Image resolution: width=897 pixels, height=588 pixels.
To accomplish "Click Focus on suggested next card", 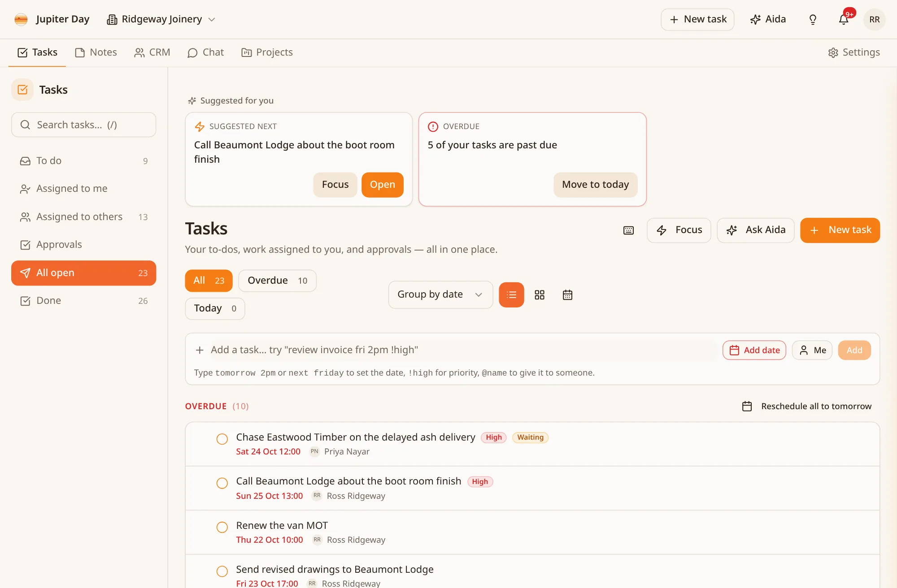I will pyautogui.click(x=335, y=185).
